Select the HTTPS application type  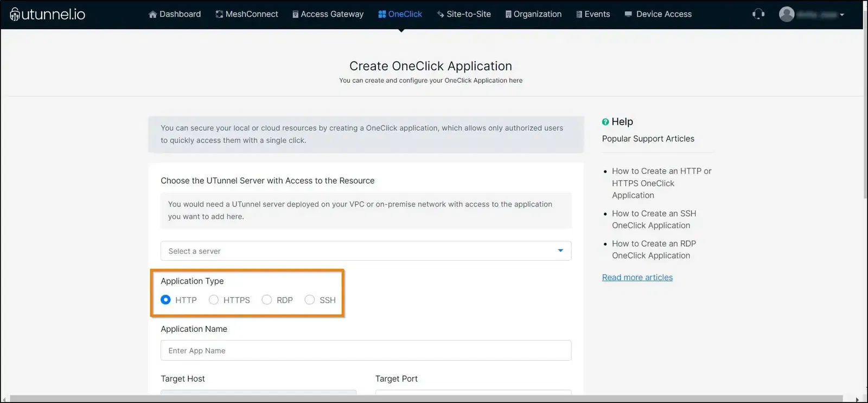[214, 300]
